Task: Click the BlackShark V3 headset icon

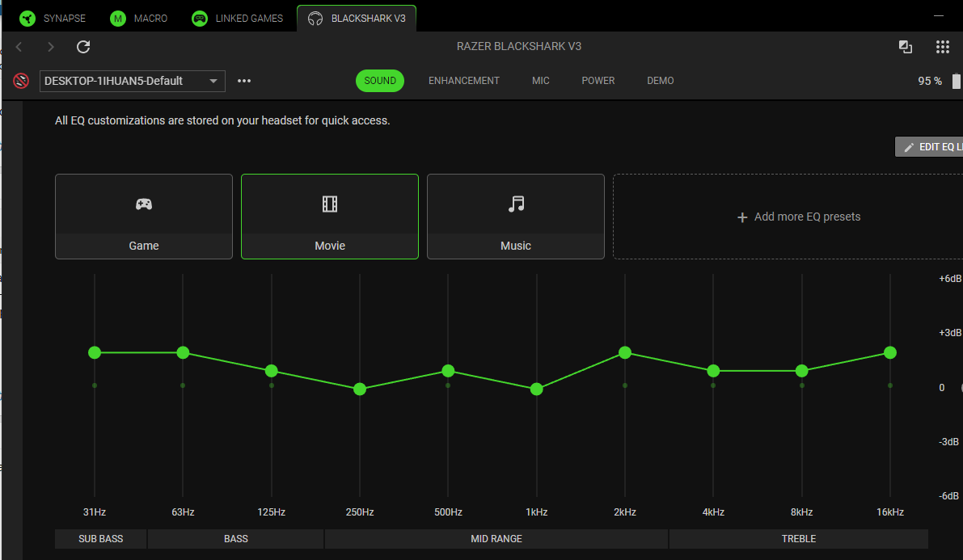Action: (315, 19)
